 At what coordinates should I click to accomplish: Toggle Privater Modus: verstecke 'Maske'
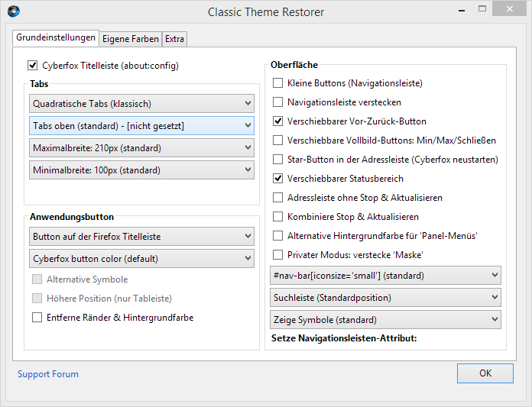coord(278,255)
